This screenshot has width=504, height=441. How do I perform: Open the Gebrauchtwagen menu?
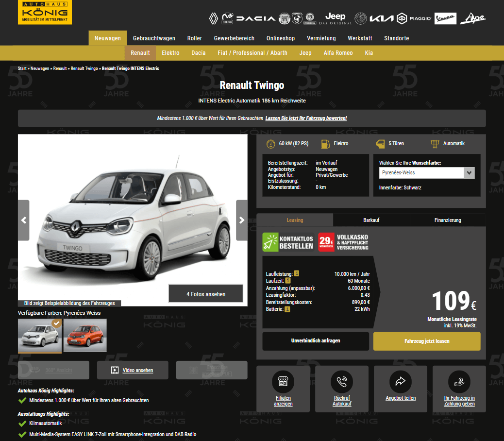pyautogui.click(x=154, y=38)
